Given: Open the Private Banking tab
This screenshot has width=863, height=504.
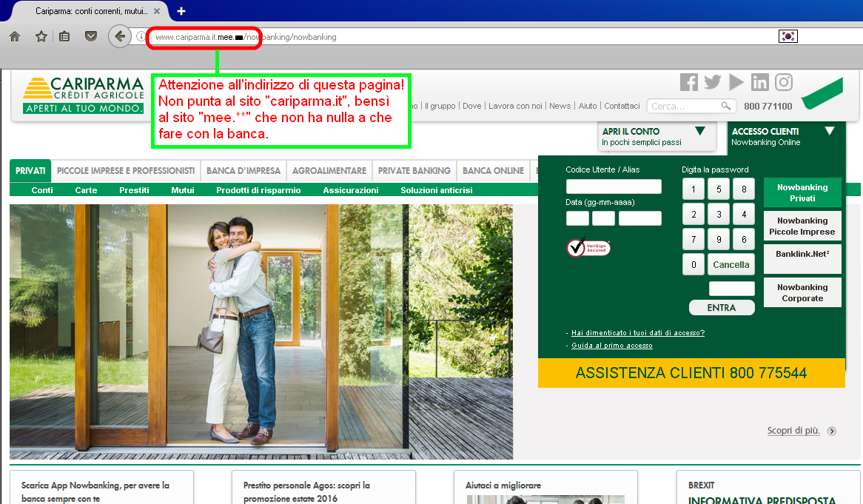Looking at the screenshot, I should pos(414,171).
